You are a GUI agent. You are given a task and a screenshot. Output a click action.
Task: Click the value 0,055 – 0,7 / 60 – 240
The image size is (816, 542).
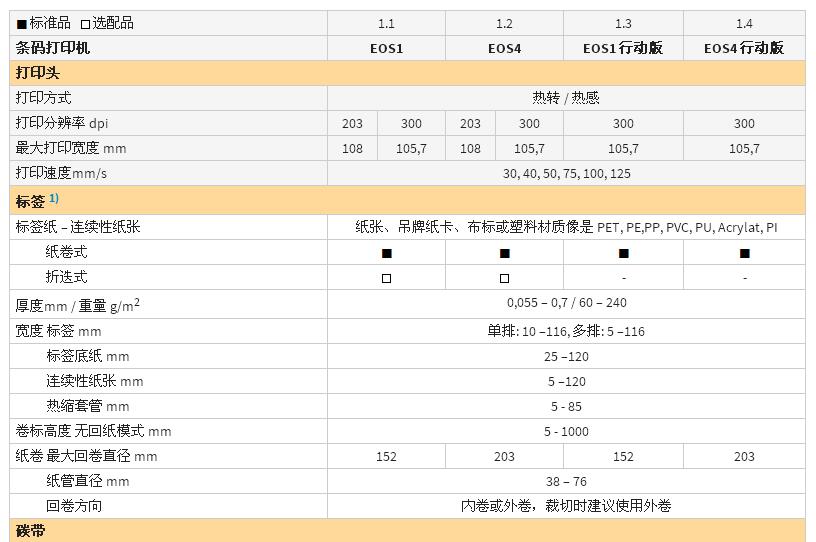pos(566,302)
